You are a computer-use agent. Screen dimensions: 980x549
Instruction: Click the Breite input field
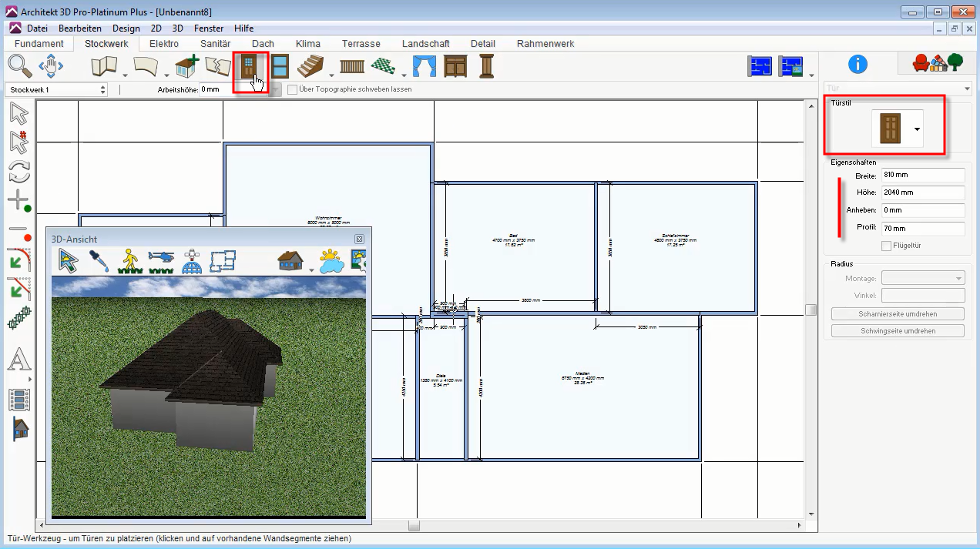922,176
